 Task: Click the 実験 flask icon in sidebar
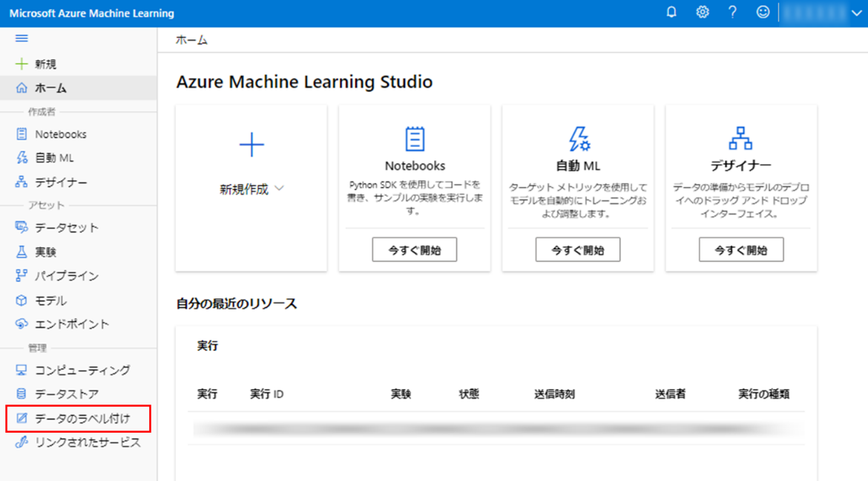pos(22,252)
